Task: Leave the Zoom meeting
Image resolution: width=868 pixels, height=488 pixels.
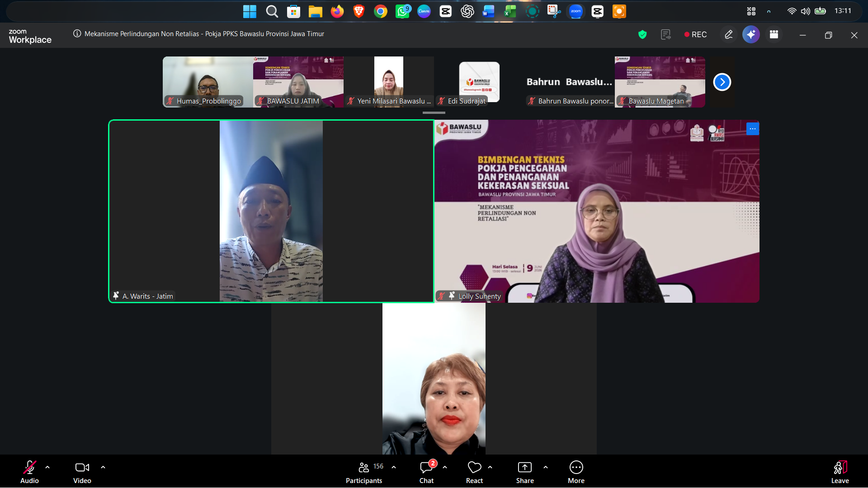Action: point(840,472)
